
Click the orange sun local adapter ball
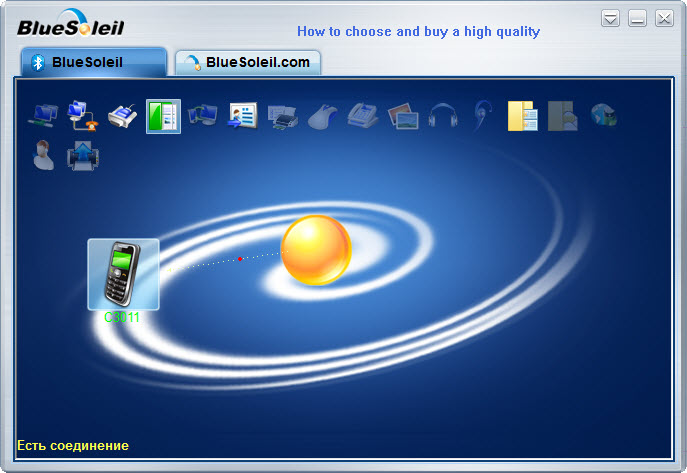[x=316, y=250]
